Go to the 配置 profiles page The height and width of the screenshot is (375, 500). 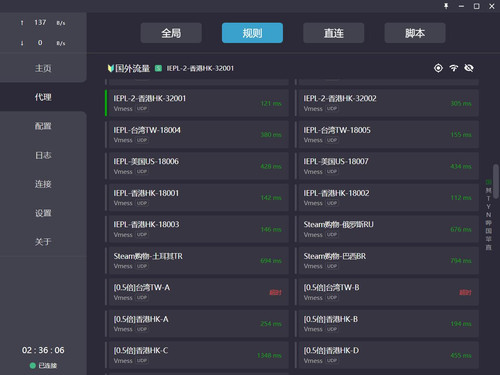(x=43, y=126)
